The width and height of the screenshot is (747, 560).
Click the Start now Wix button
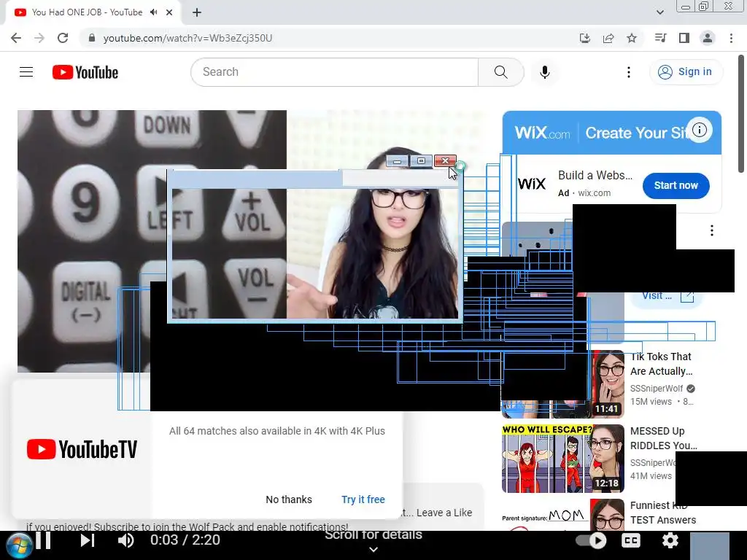coord(676,186)
